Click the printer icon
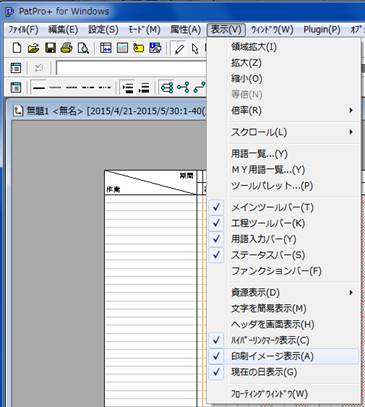The height and width of the screenshot is (407, 365). pyautogui.click(x=66, y=48)
